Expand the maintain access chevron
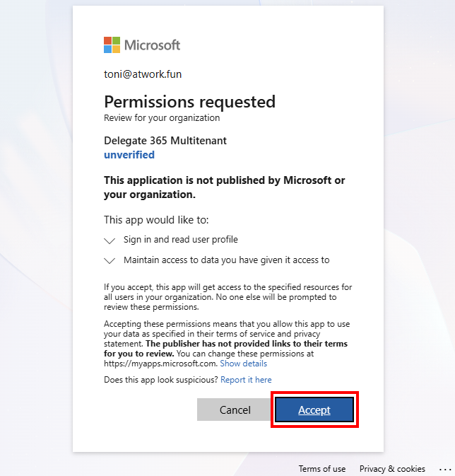455x476 pixels. (110, 260)
